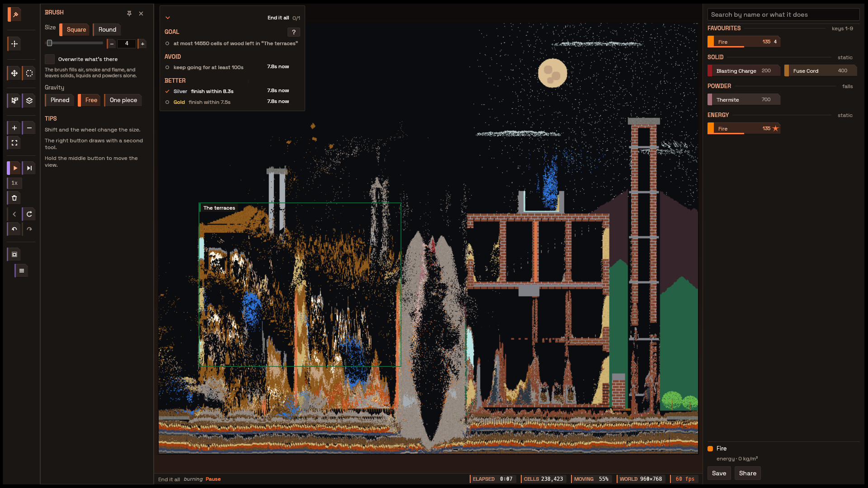Enable Overwrite what's there checkbox

coord(50,59)
